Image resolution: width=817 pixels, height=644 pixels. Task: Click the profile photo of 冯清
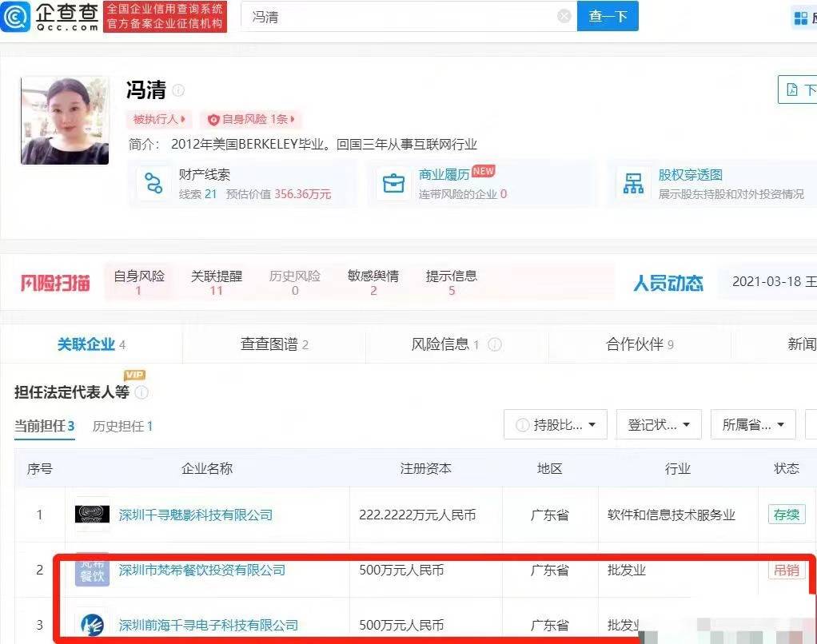click(65, 121)
